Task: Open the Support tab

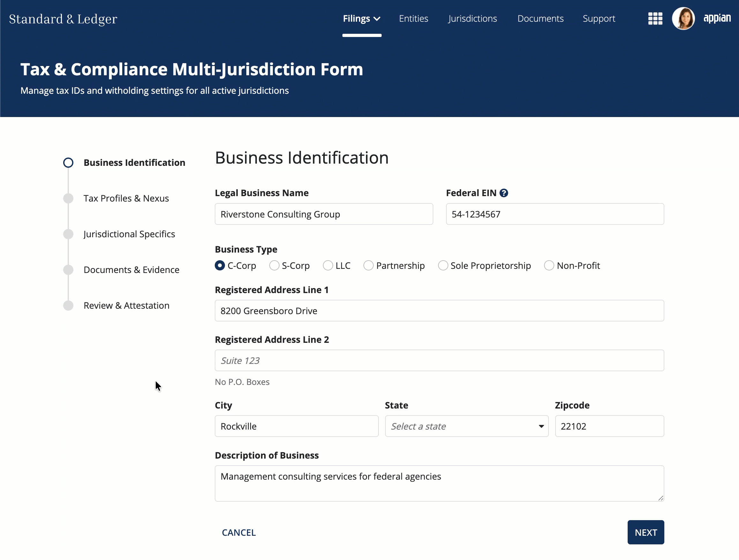Action: 599,19
